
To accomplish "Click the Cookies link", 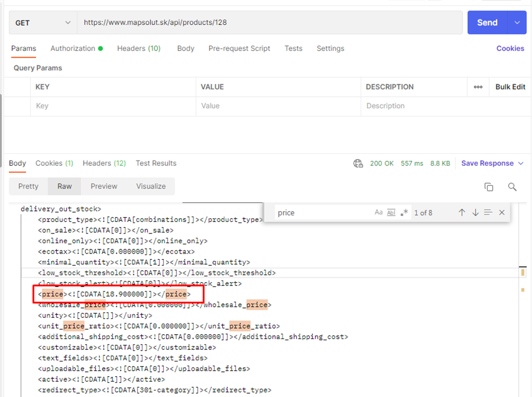I will pos(510,49).
